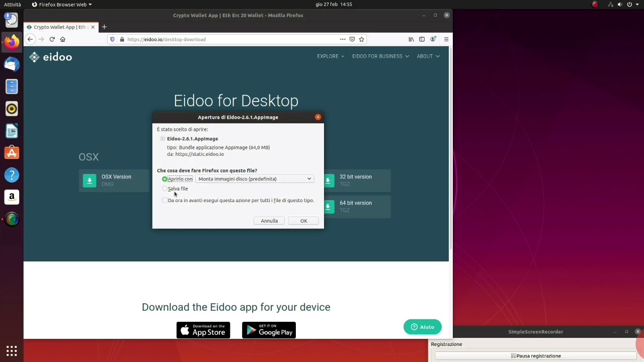The width and height of the screenshot is (644, 362).
Task: Open the Firefox hamburger menu
Action: [446, 39]
